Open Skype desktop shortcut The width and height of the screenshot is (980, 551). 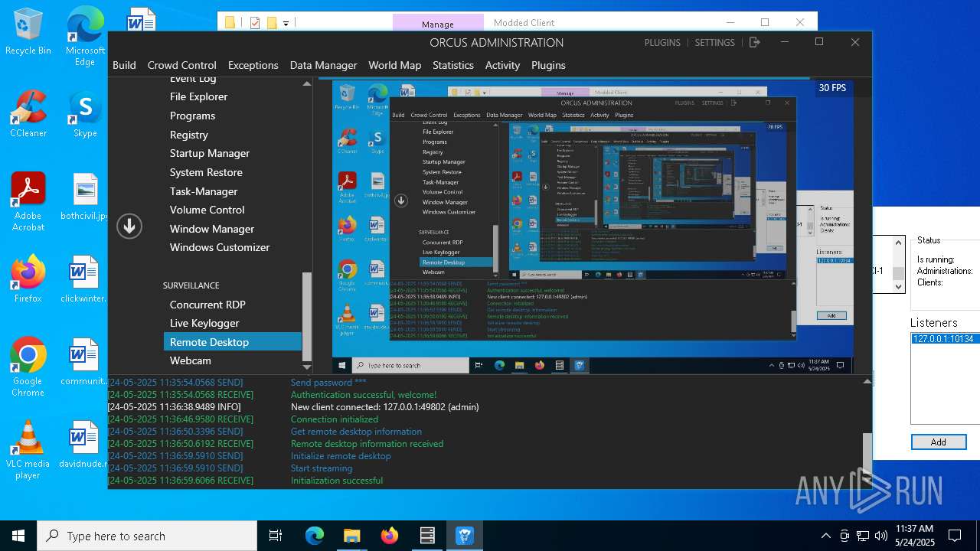[85, 114]
